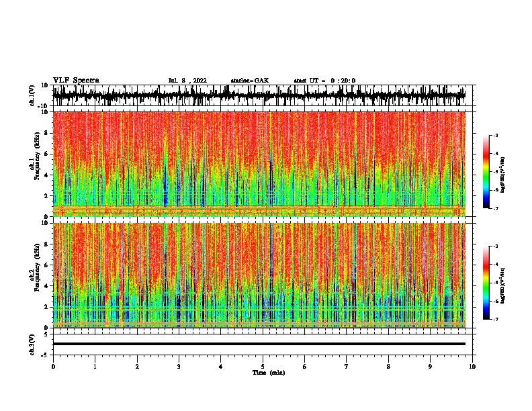Click the "-7" label below ch.2 color scale
This screenshot has width=532, height=411.
pyautogui.click(x=495, y=319)
